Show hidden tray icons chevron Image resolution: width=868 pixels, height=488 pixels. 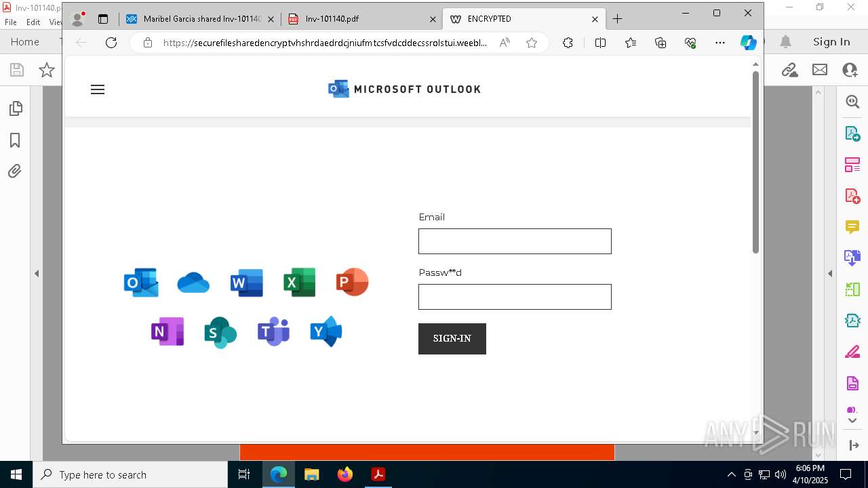[731, 474]
